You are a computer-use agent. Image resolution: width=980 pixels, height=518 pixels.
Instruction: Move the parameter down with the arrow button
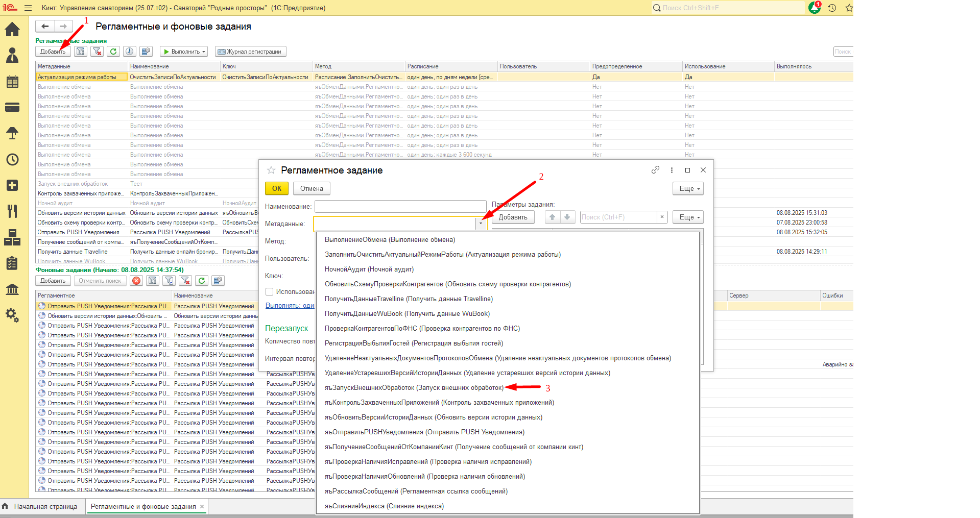567,217
